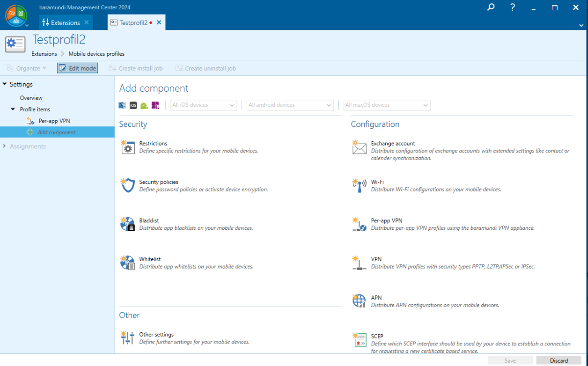Click the Other section heading
588x366 pixels.
point(129,315)
